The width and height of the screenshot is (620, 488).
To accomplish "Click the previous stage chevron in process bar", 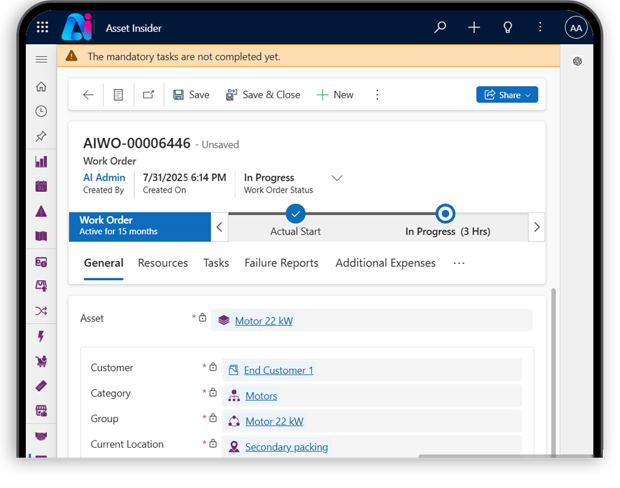I will (x=219, y=227).
